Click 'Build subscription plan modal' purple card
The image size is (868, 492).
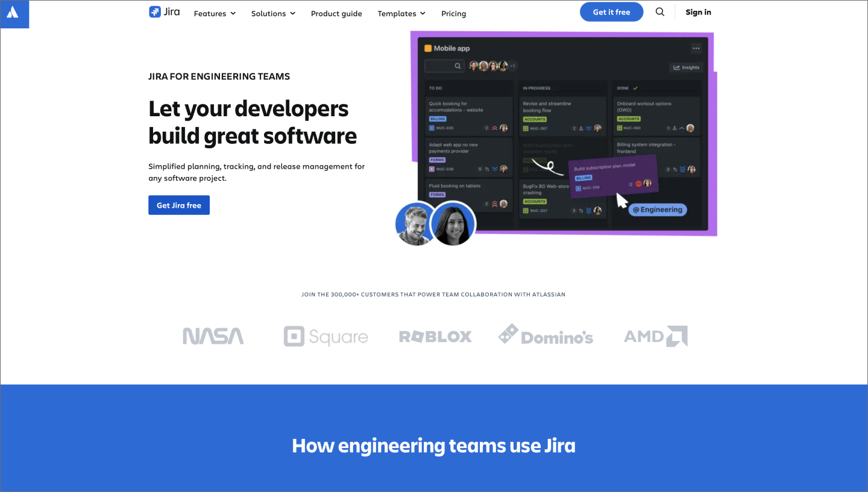click(x=614, y=176)
